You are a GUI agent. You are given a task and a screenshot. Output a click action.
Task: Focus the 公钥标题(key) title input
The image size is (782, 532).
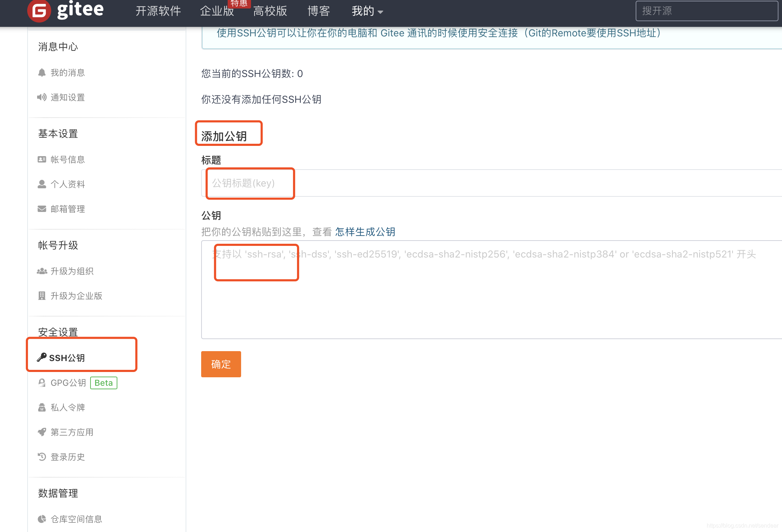tap(491, 183)
